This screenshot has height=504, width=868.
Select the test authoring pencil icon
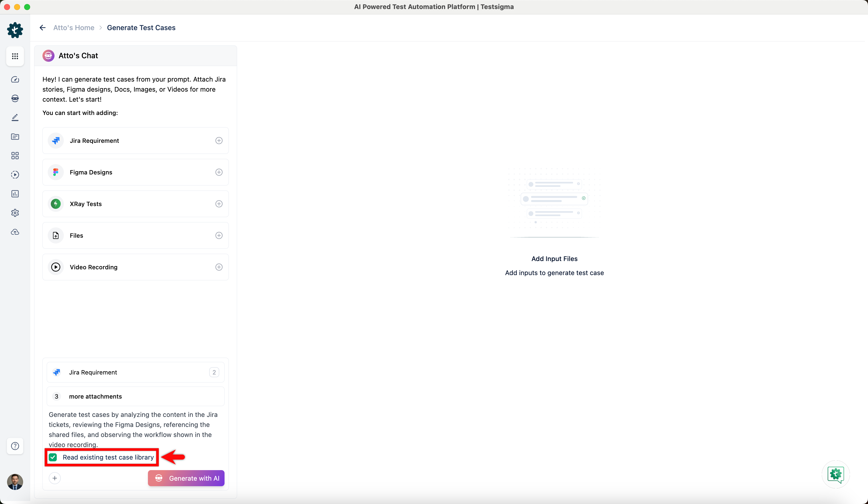point(15,117)
